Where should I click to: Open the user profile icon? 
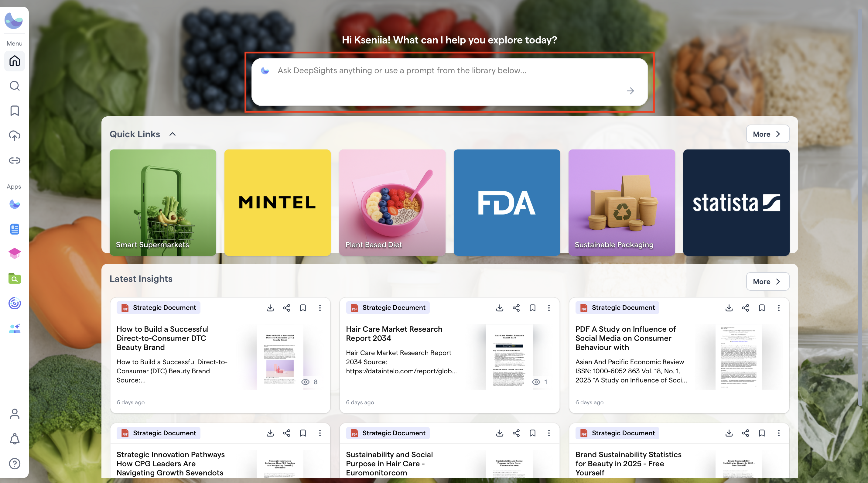[x=15, y=414]
